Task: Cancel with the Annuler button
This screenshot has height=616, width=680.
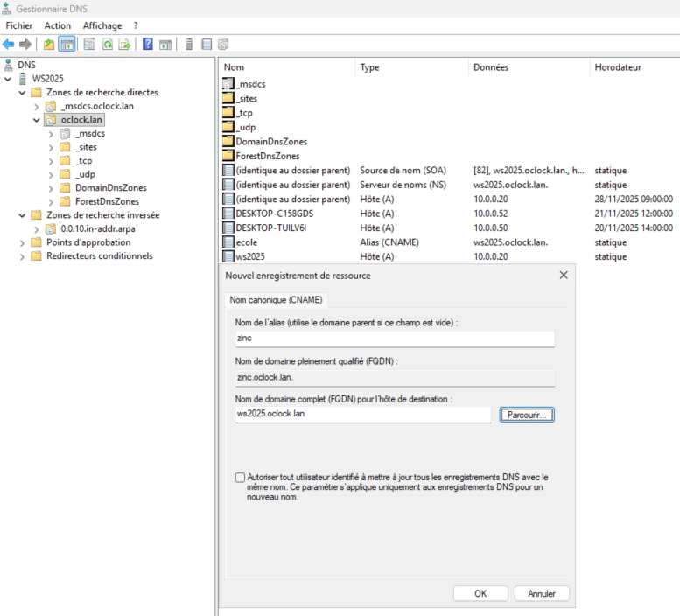Action: coord(542,593)
